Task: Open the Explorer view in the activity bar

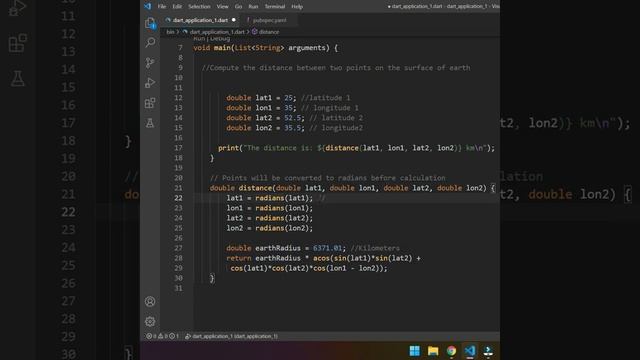Action: [150, 23]
